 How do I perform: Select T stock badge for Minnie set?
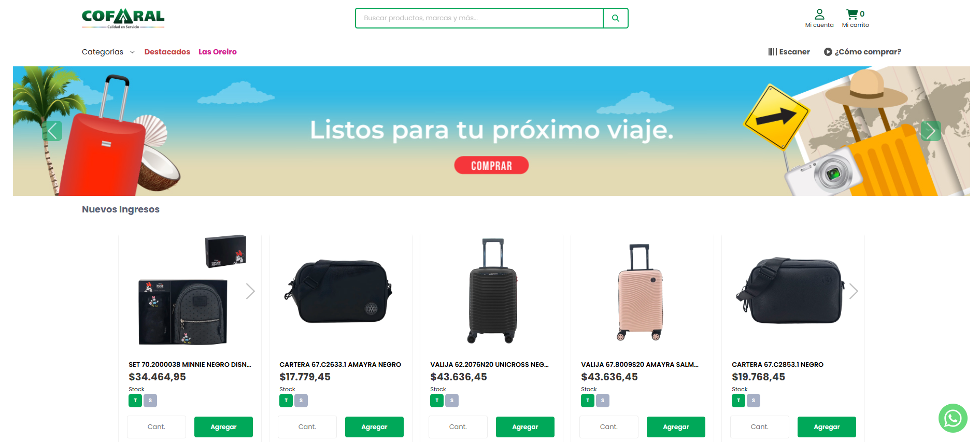click(135, 401)
